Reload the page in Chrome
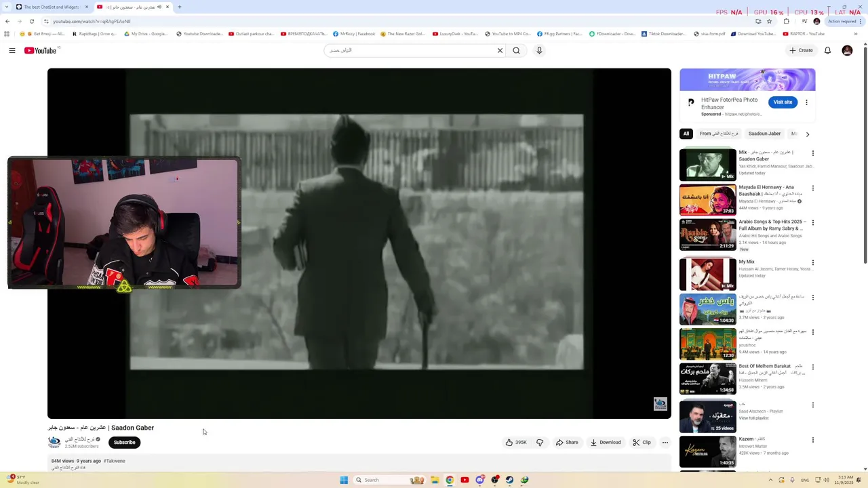The image size is (868, 488). pyautogui.click(x=31, y=21)
